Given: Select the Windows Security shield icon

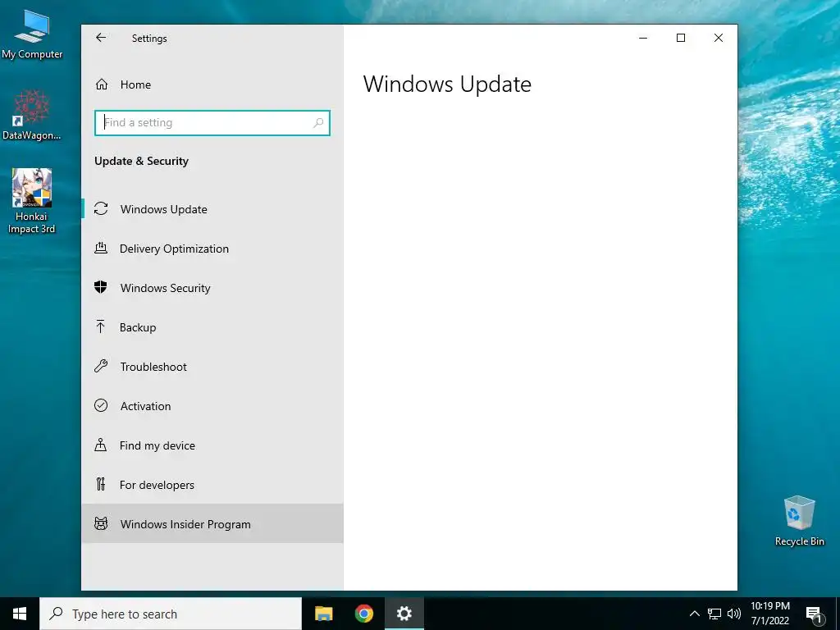Looking at the screenshot, I should 101,287.
